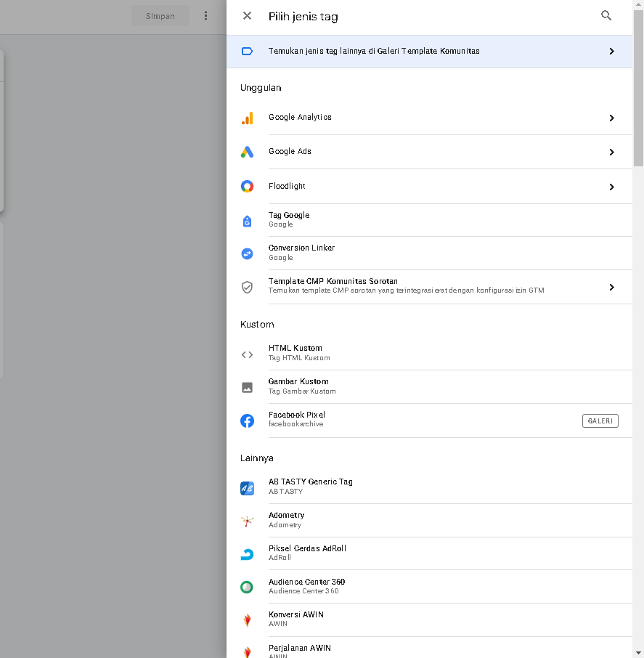Viewport: 644px width, 658px height.
Task: Click the scrollbar up arrow
Action: (638, 4)
